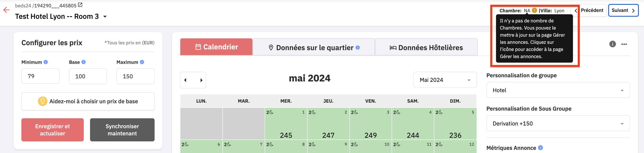644x153 pixels.
Task: Open the Mai 2024 month dropdown
Action: [445, 80]
